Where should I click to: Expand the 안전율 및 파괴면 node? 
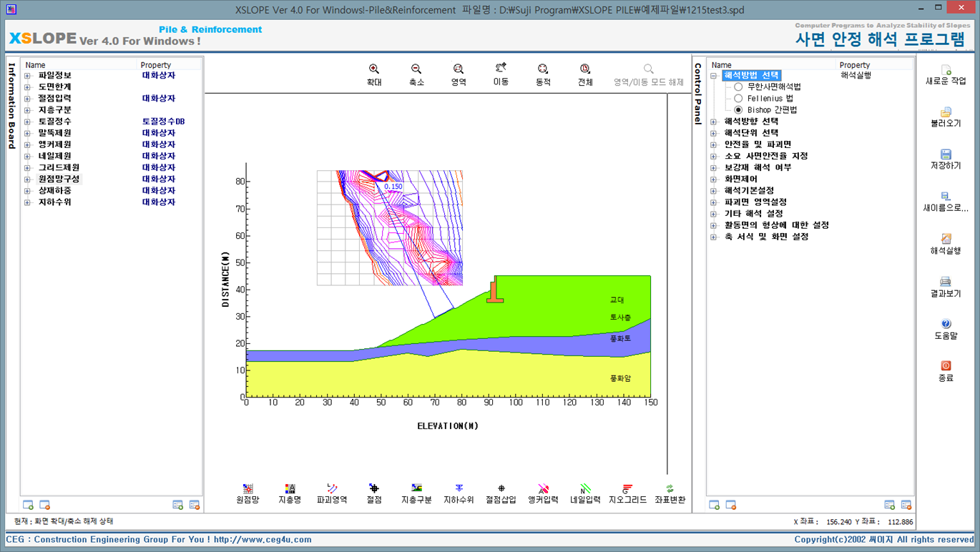tap(713, 144)
